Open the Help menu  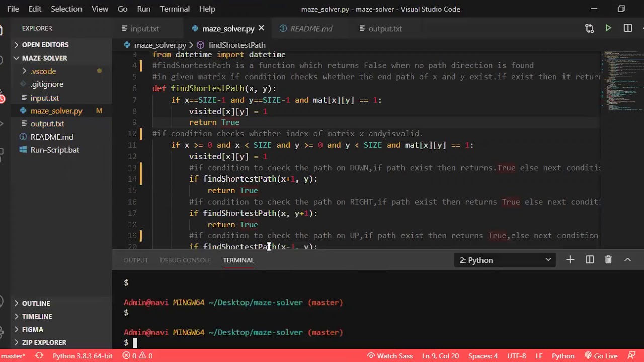click(207, 9)
